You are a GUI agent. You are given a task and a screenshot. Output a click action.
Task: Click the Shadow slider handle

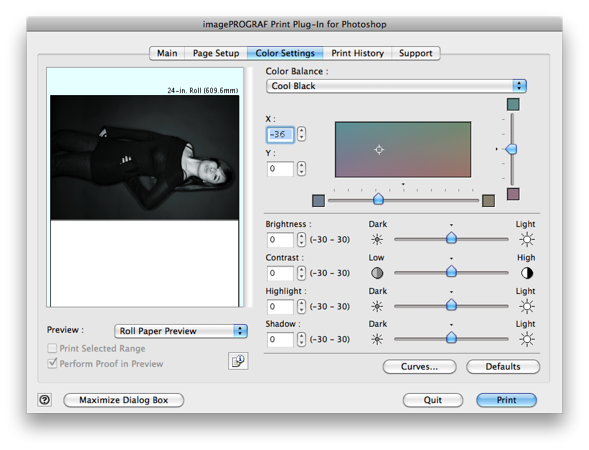[x=451, y=338]
